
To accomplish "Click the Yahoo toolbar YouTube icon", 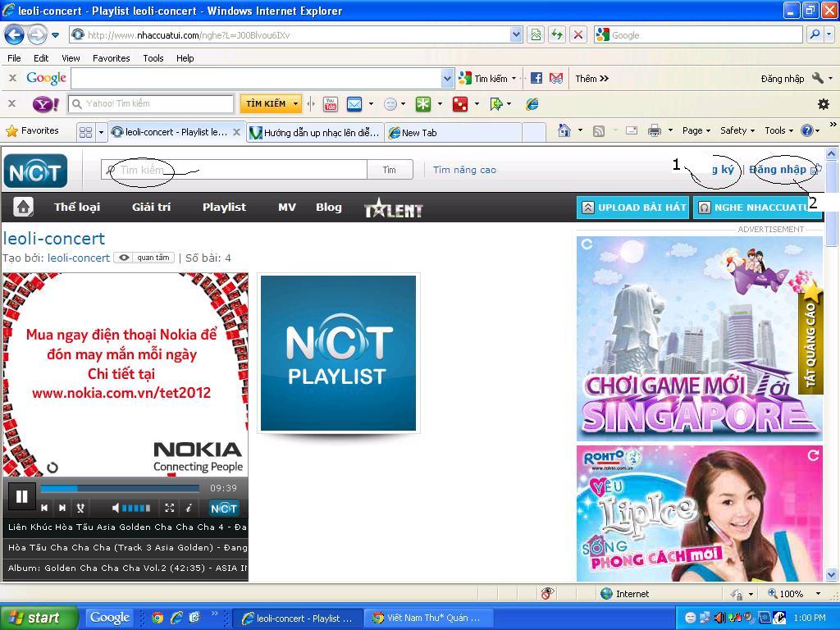I will point(331,104).
